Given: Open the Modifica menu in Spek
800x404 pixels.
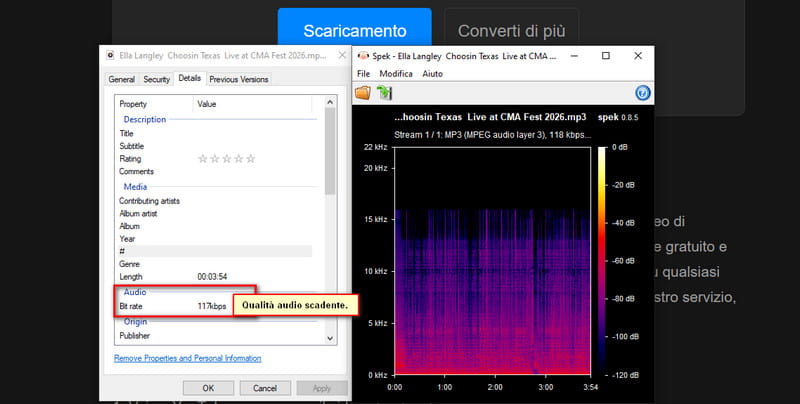Looking at the screenshot, I should coord(396,73).
